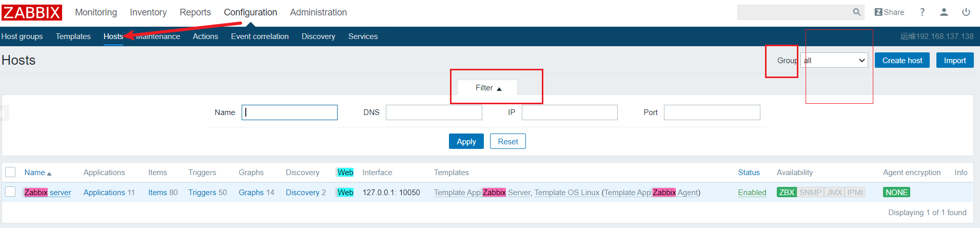
Task: Click the Interface column header
Action: pos(377,173)
